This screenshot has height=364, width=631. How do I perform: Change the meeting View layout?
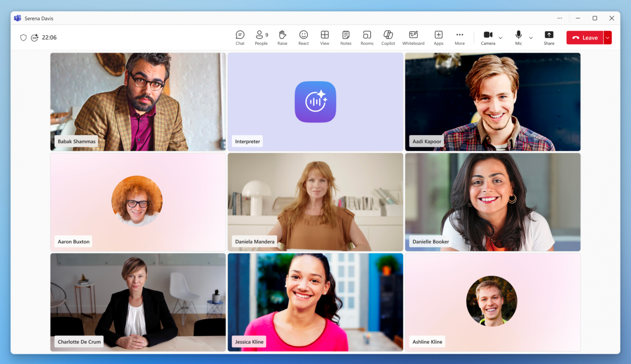[x=324, y=37]
